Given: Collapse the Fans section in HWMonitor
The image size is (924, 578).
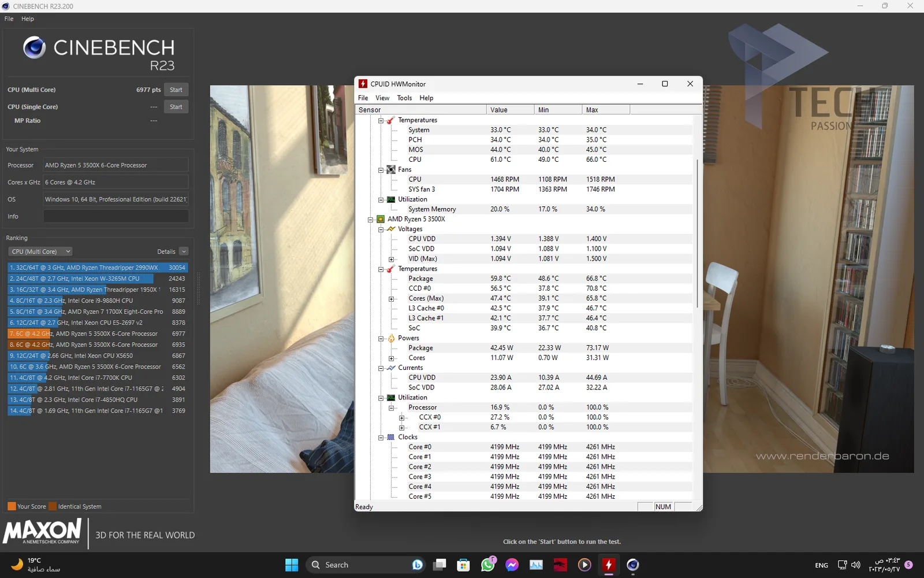Looking at the screenshot, I should [x=381, y=170].
